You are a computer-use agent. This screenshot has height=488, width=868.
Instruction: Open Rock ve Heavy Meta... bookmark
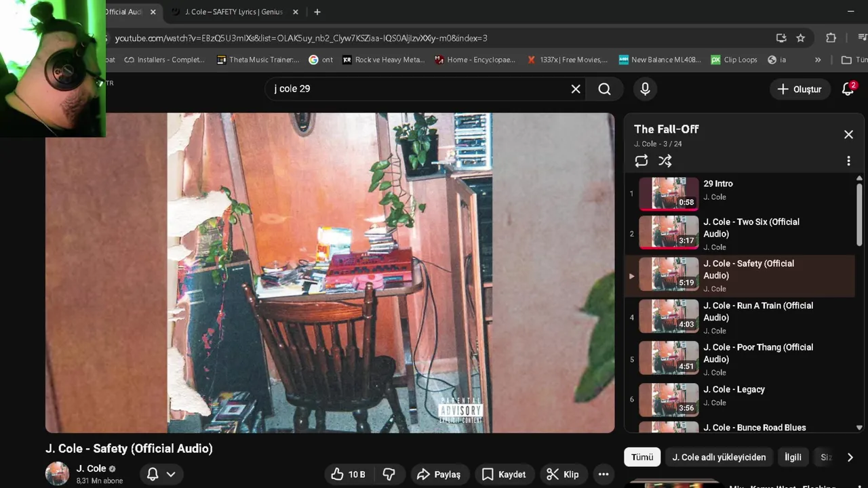click(x=383, y=60)
